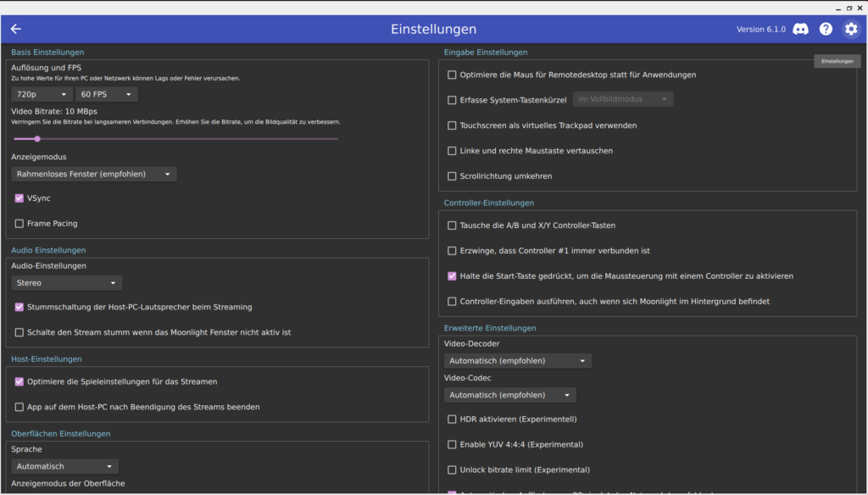Enable YUV 4:4:4 (Experimental) checkbox
Viewport: 868px width, 495px height.
[453, 445]
